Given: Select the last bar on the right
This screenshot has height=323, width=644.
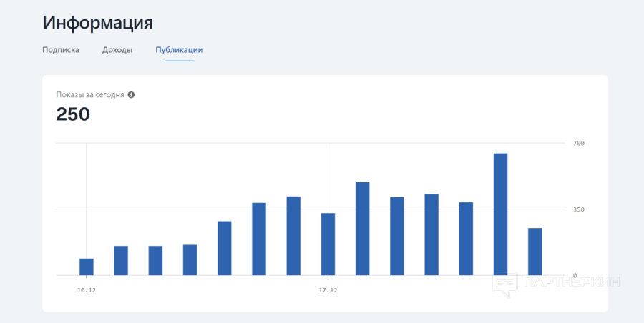Looking at the screenshot, I should tap(535, 252).
